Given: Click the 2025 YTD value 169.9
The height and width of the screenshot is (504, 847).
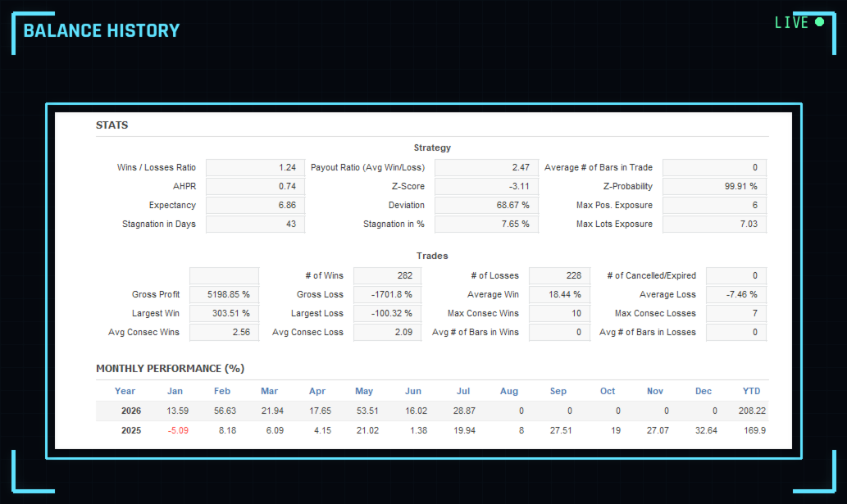Looking at the screenshot, I should (x=754, y=430).
